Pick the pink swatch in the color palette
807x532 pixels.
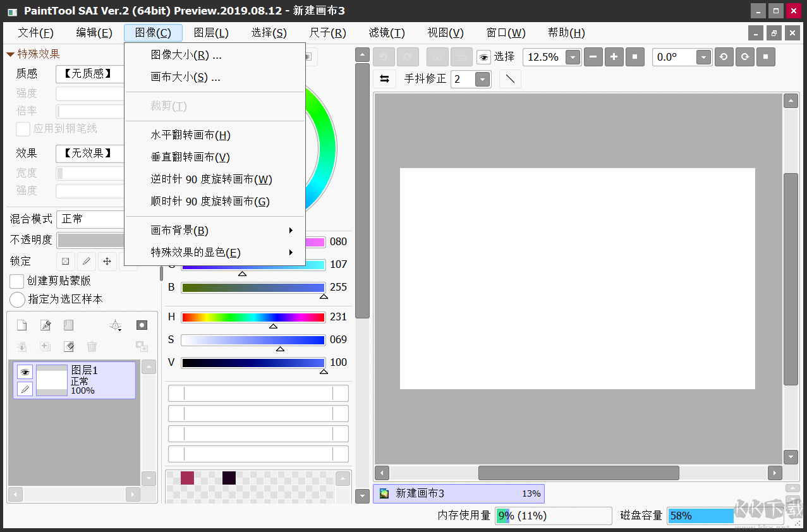187,478
